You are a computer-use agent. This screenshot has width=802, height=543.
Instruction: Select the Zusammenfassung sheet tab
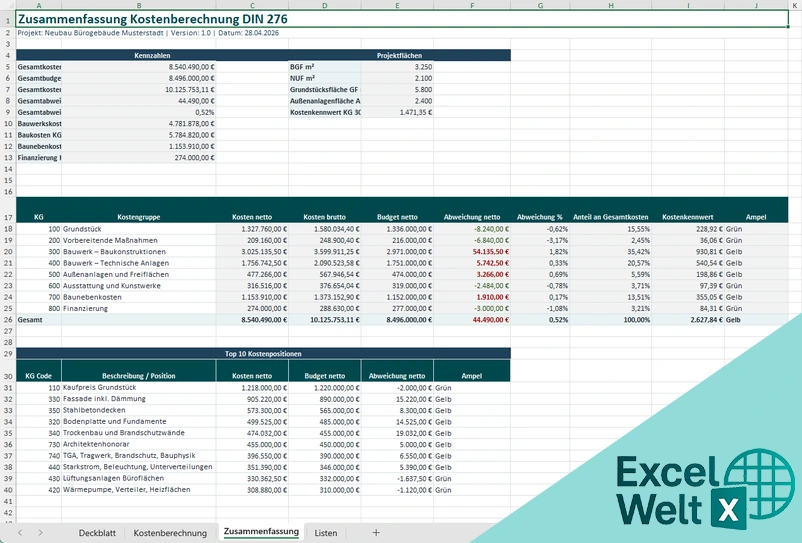coord(261,533)
